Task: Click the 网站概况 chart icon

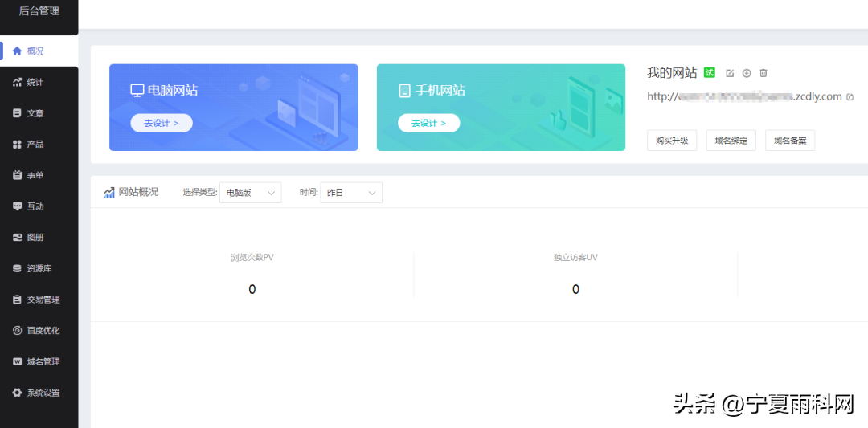Action: tap(108, 193)
